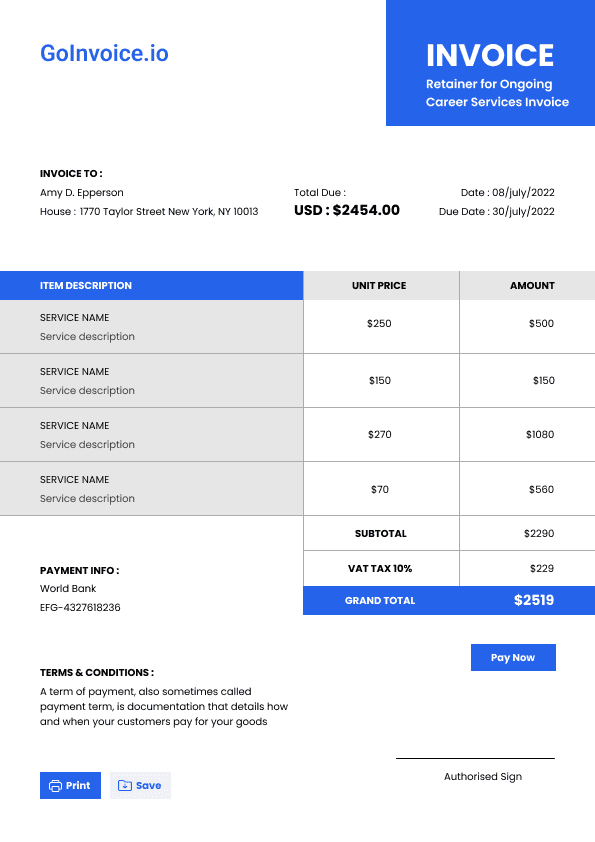Viewport: 595px width, 842px height.
Task: Click the customer name Amy D. Epperson
Action: point(82,193)
